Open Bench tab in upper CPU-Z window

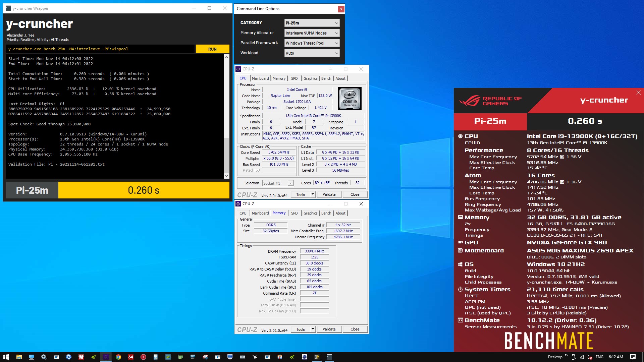(x=326, y=78)
